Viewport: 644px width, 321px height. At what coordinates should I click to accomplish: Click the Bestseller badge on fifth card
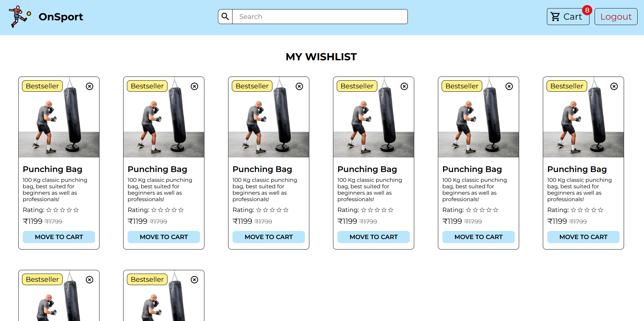462,86
